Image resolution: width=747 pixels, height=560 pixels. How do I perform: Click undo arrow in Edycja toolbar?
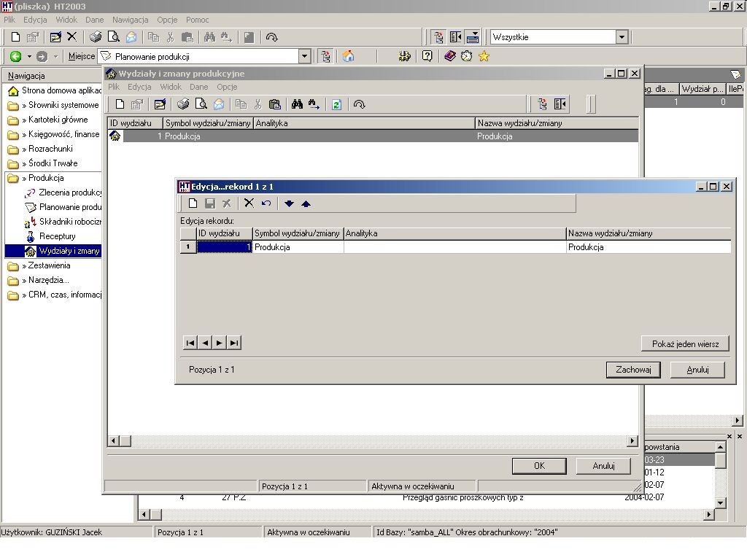tap(266, 203)
